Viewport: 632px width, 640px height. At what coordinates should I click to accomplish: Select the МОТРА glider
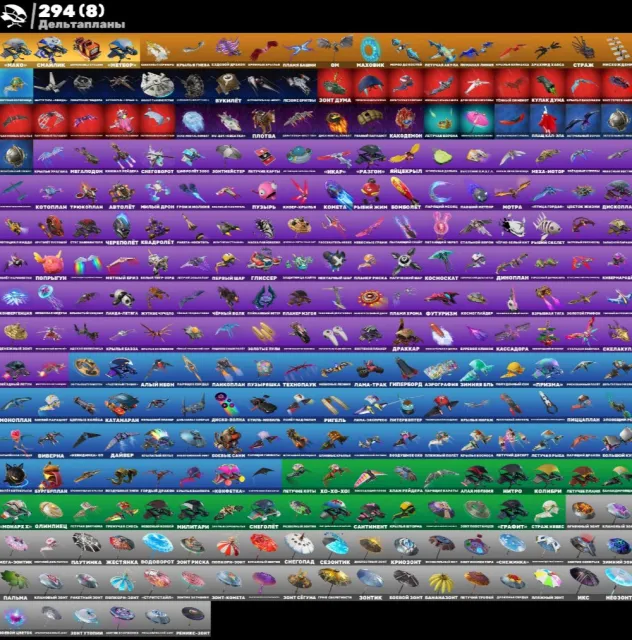pyautogui.click(x=512, y=193)
